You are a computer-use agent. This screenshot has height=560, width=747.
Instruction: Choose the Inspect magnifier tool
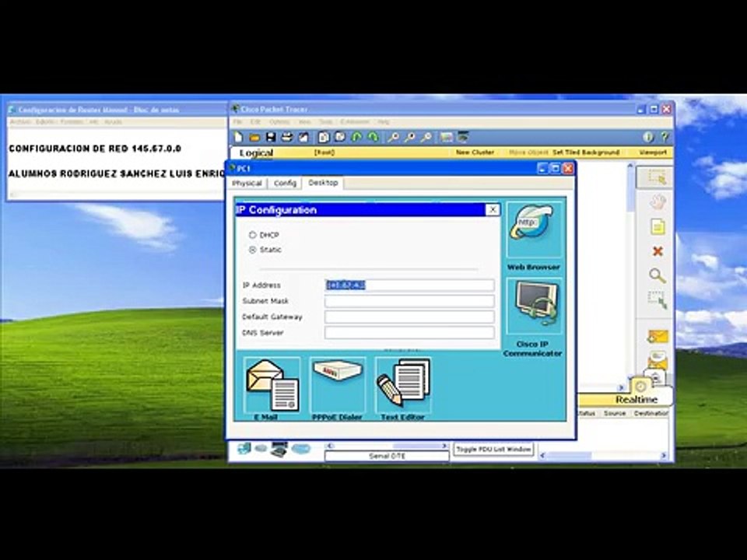pos(657,275)
